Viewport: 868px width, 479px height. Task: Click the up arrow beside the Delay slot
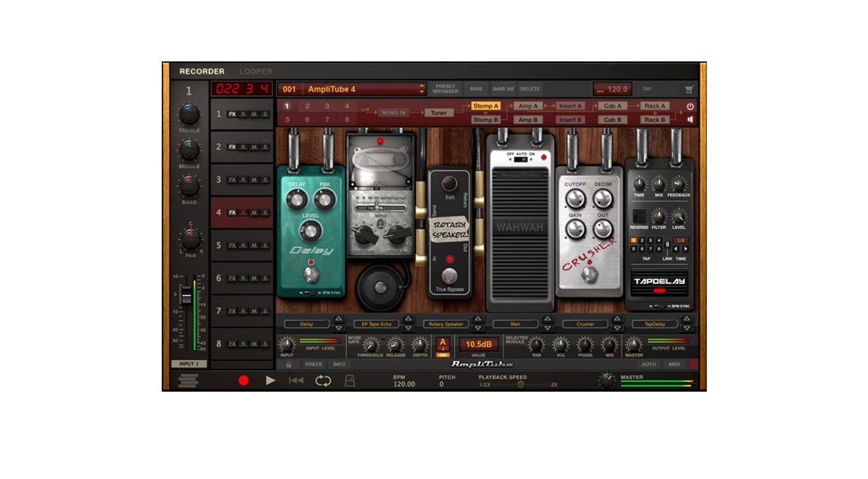tap(338, 320)
